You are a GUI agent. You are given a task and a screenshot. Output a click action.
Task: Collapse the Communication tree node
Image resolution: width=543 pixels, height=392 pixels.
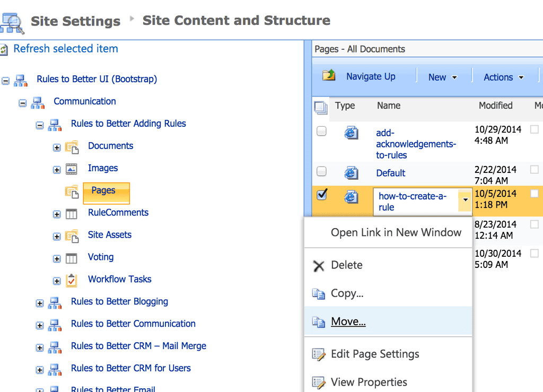[x=22, y=103]
